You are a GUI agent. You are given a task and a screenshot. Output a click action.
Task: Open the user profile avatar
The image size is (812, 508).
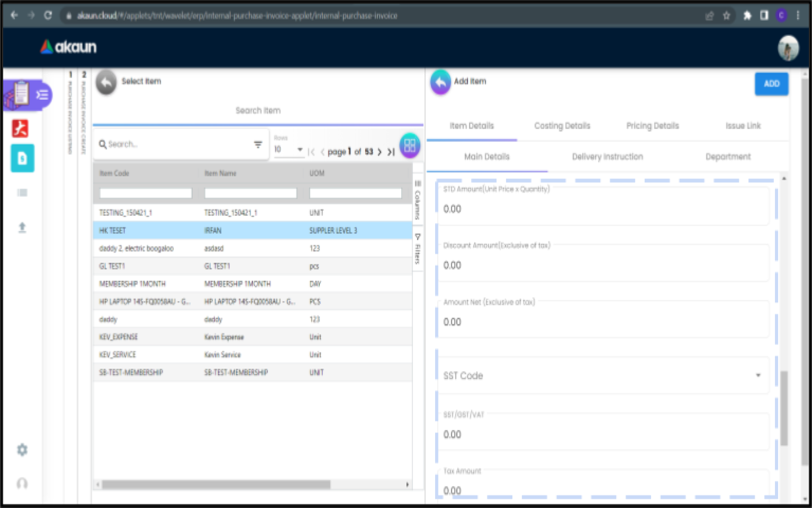pos(788,48)
